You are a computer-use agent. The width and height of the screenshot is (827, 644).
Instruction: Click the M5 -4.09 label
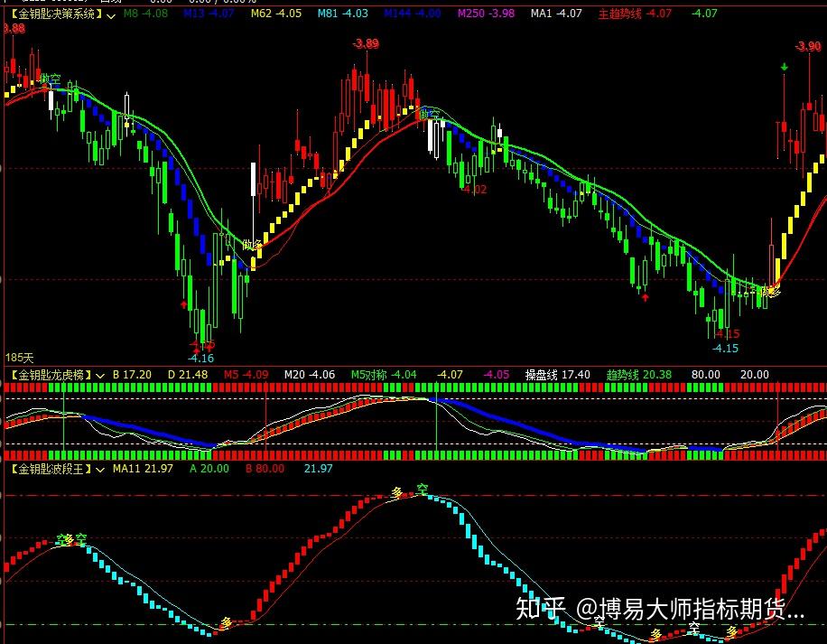pos(246,375)
